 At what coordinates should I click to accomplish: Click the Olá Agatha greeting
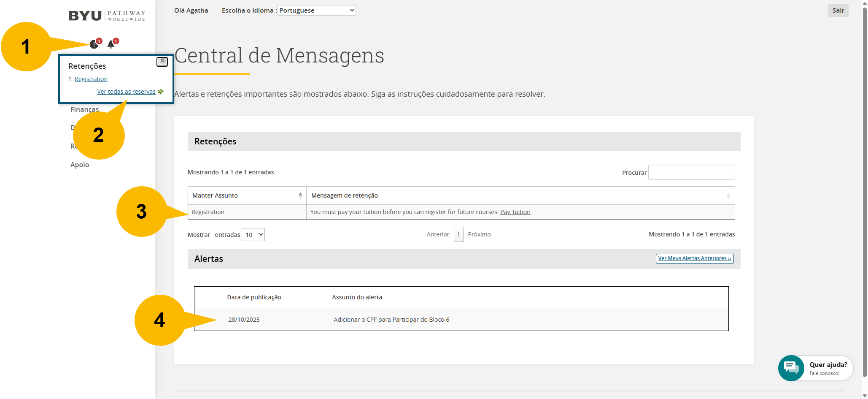[191, 11]
